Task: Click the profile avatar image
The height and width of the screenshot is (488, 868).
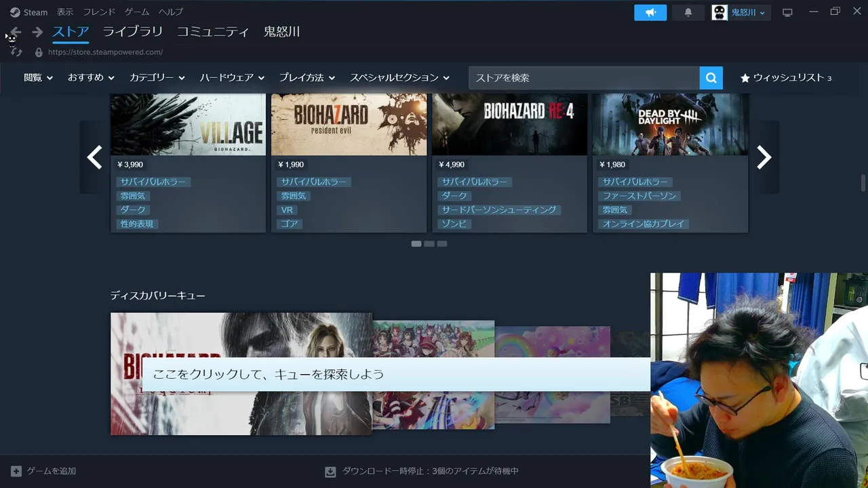Action: tap(719, 12)
